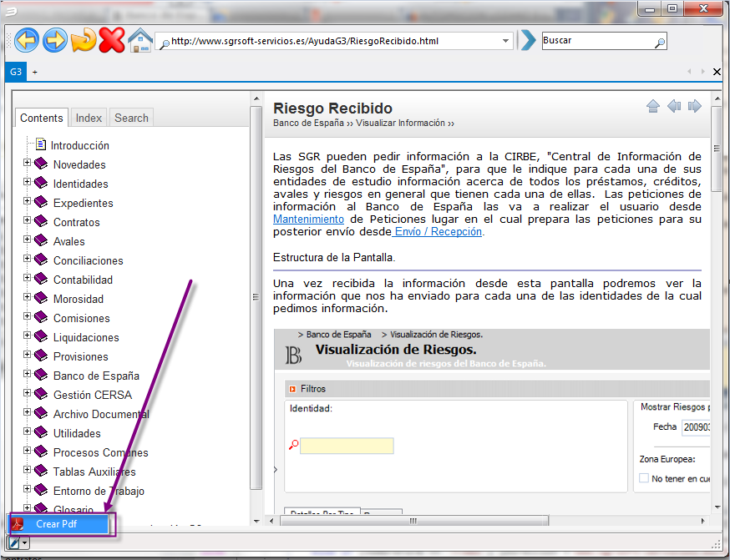Viewport: 730px width, 560px height.
Task: Click the purple book icon beside Novedades
Action: tap(41, 164)
